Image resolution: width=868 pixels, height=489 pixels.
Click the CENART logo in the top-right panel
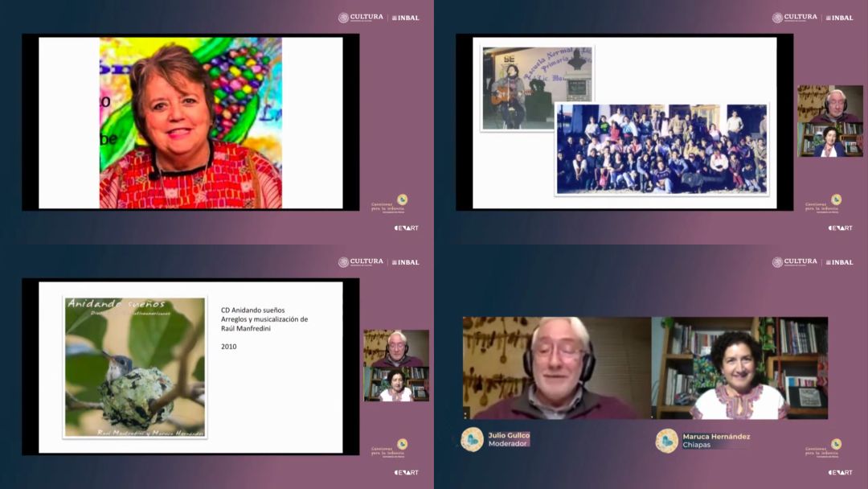[840, 228]
